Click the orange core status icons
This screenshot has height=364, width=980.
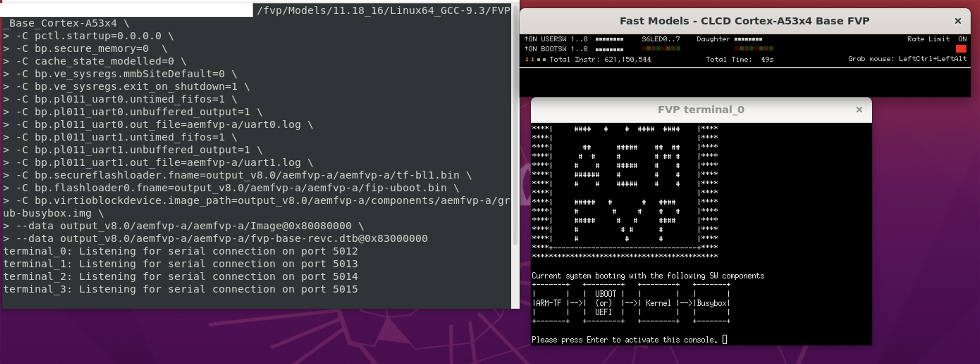(529, 60)
